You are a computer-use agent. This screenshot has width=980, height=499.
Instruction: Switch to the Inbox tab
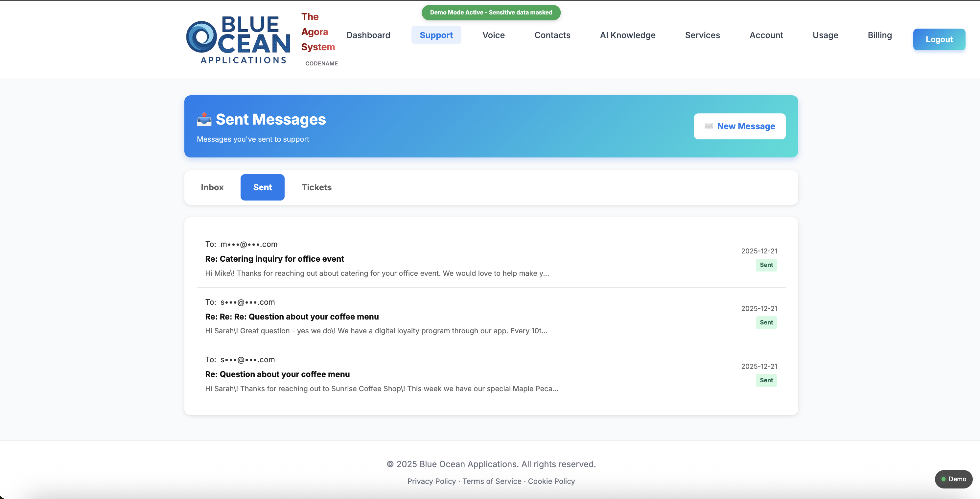[212, 187]
